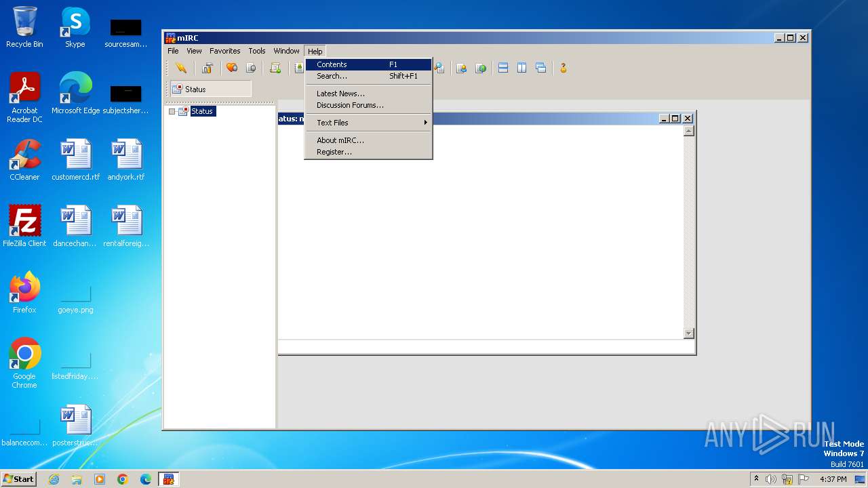Open the View menu

(194, 51)
